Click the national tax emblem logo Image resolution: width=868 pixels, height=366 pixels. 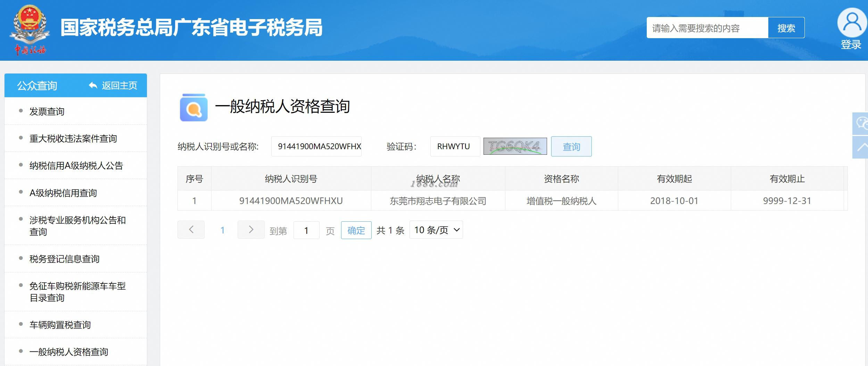(30, 29)
